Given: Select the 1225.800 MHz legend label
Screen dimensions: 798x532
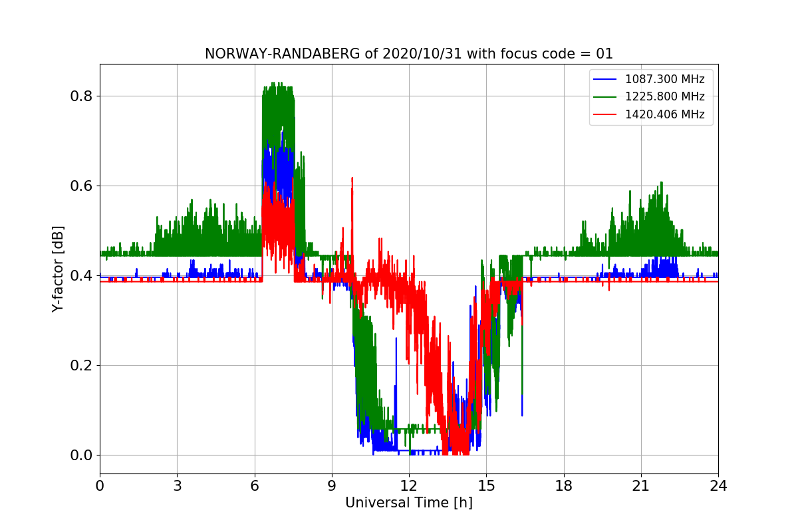Looking at the screenshot, I should pyautogui.click(x=664, y=97).
